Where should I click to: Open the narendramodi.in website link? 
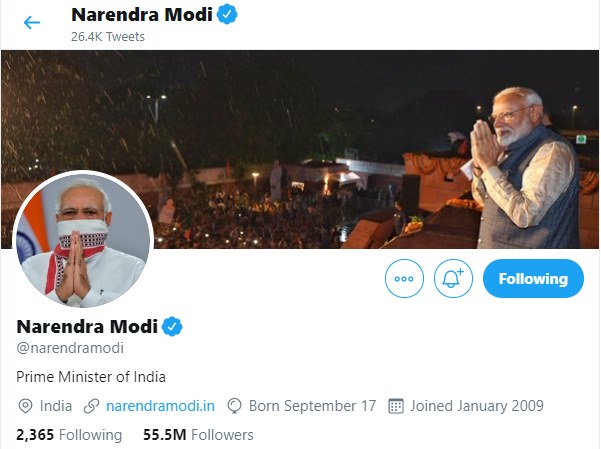pos(161,406)
